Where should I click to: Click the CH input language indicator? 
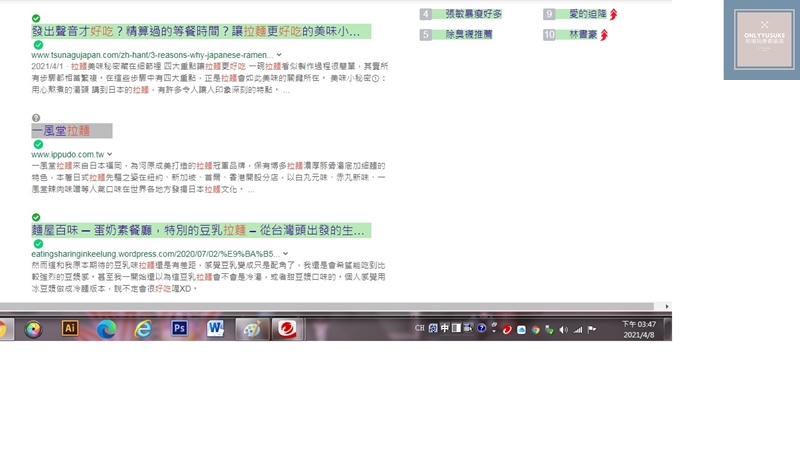tap(419, 328)
